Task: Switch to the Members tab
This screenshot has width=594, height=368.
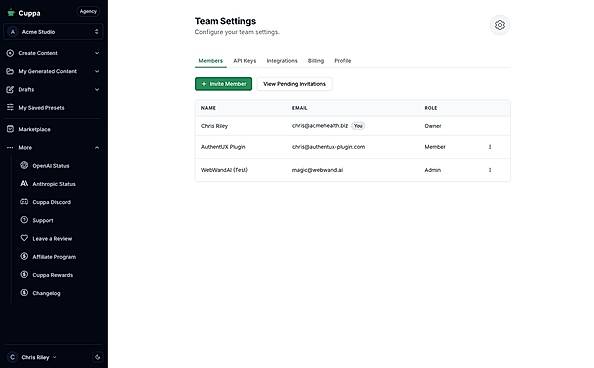Action: [211, 61]
